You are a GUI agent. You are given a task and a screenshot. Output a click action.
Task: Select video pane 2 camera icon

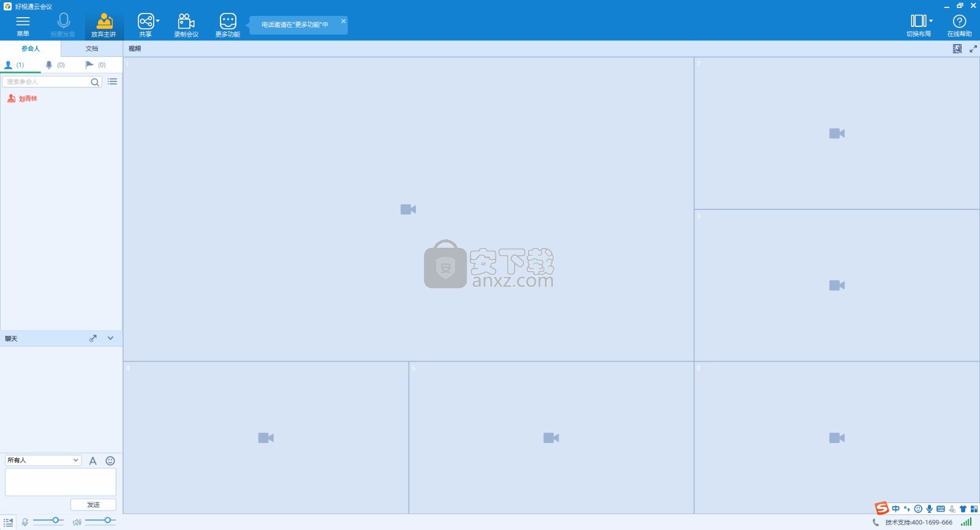837,133
